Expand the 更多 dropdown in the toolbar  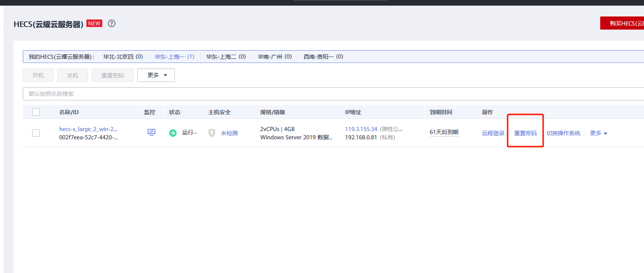156,75
